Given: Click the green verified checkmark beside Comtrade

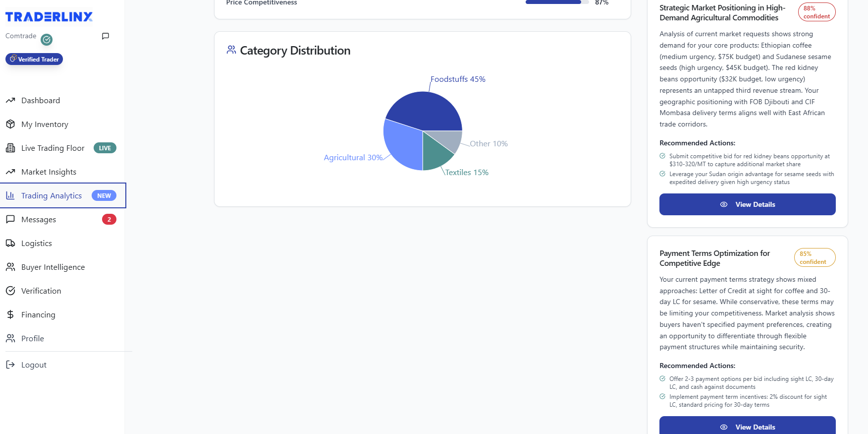Looking at the screenshot, I should click(x=47, y=40).
